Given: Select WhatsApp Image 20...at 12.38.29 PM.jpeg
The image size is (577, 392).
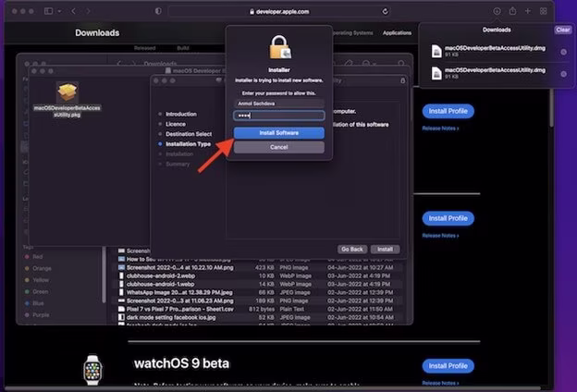Looking at the screenshot, I should pyautogui.click(x=260, y=293).
